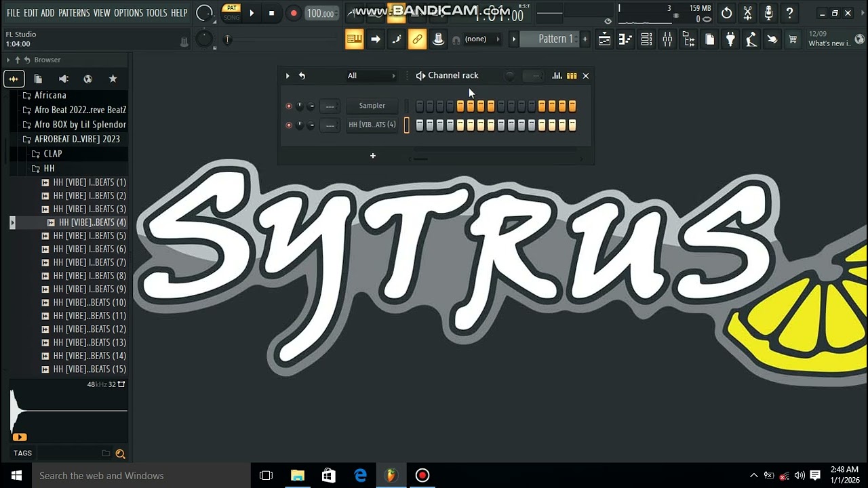Toggle first step of HH [VIB..ATS (4) channel
Viewport: 868px width, 488px height.
click(420, 125)
